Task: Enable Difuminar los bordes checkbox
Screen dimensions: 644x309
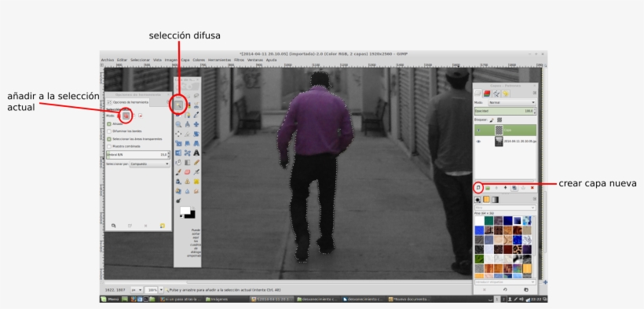Action: [x=109, y=131]
